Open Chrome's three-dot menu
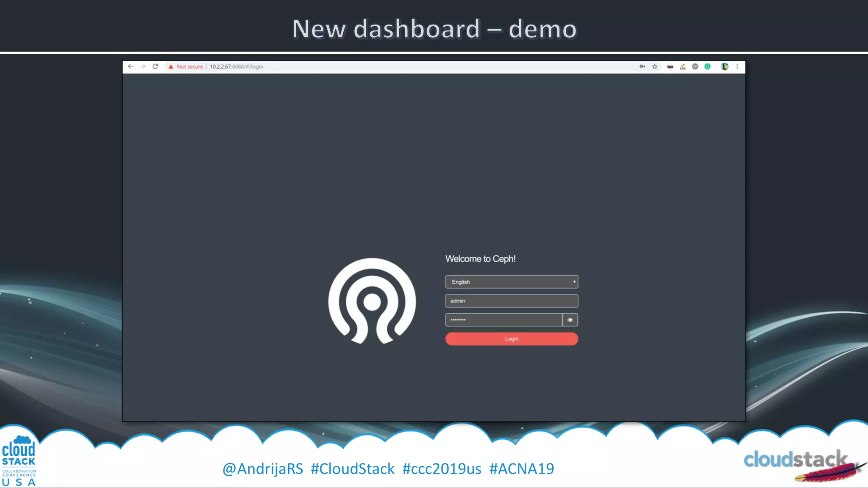Screen dimensions: 868x488 (737, 67)
